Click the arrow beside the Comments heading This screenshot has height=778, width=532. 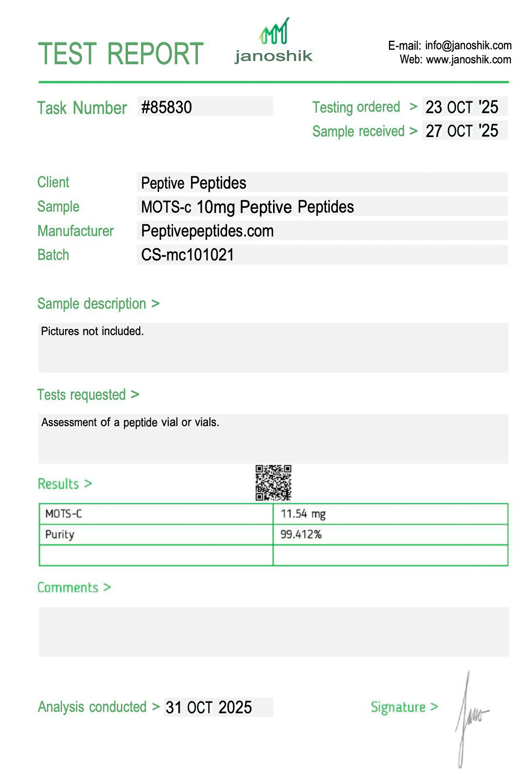[107, 587]
